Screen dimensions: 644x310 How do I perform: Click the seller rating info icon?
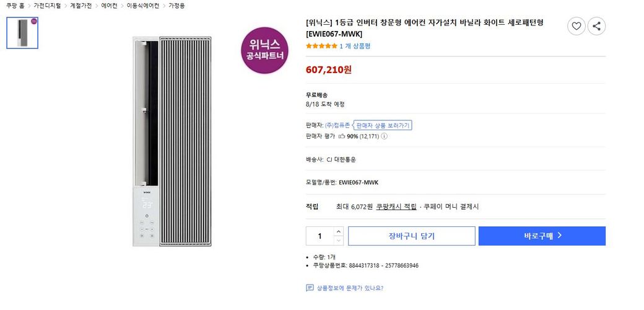tap(384, 136)
